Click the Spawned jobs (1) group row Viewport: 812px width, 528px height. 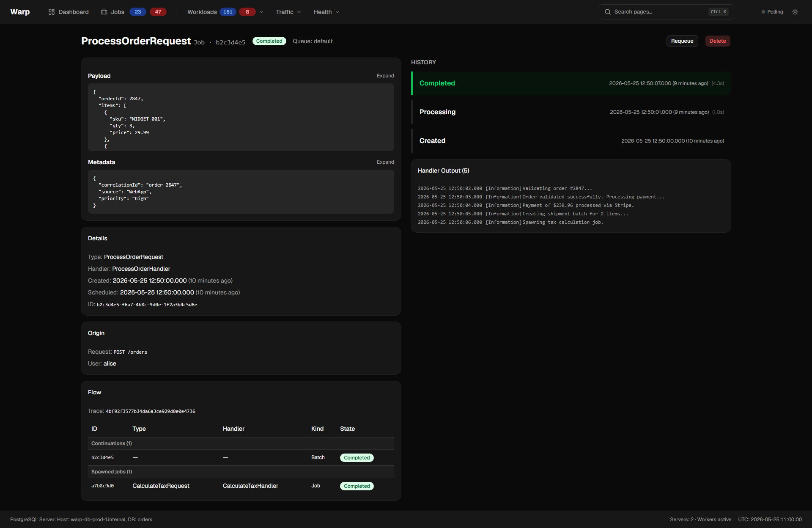click(x=241, y=472)
